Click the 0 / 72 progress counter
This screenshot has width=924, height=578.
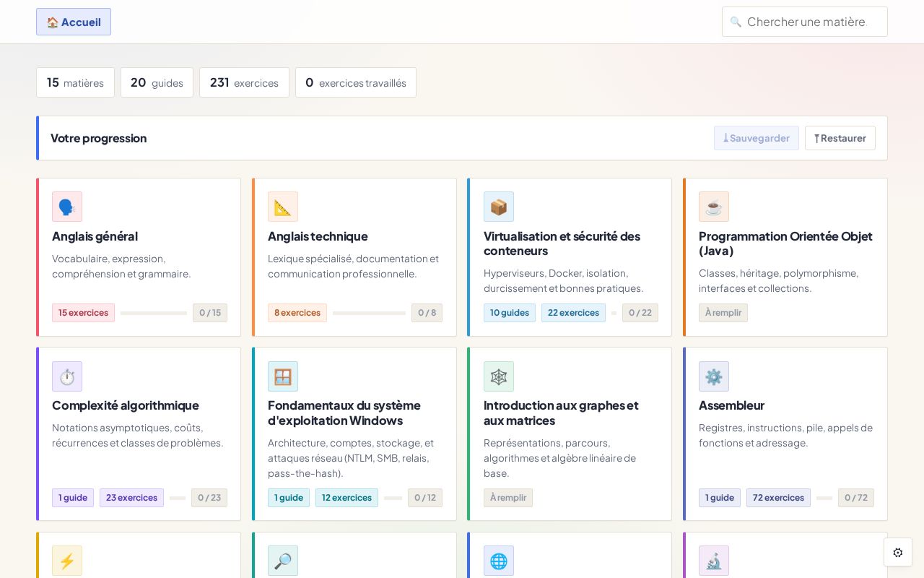point(856,498)
